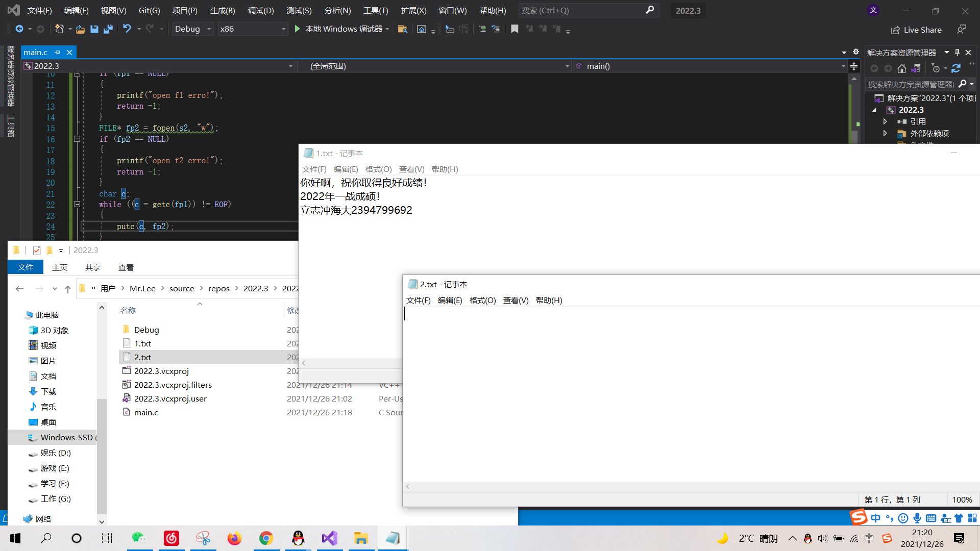Open the Debug configuration dropdown
The width and height of the screenshot is (980, 551).
tap(193, 29)
